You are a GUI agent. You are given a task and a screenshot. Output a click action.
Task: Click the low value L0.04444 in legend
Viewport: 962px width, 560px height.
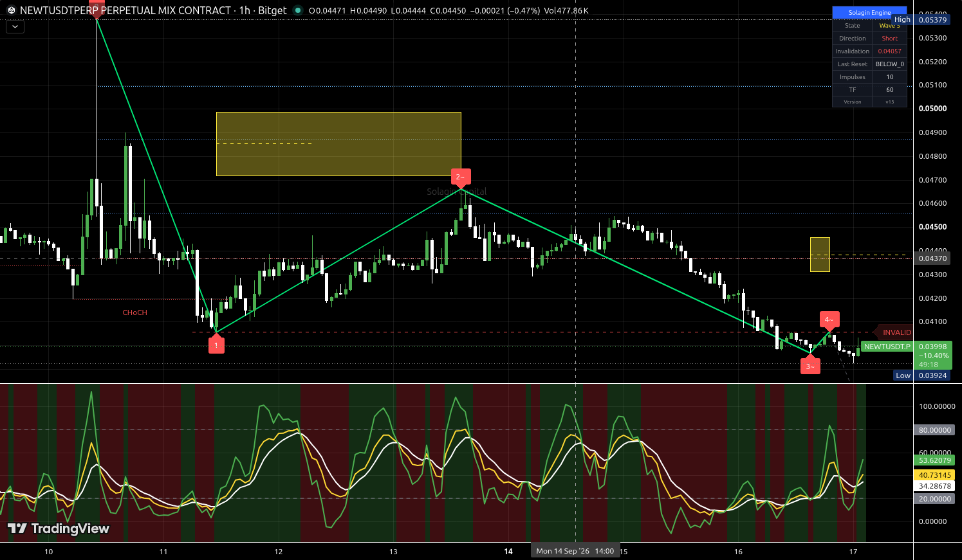(x=409, y=11)
